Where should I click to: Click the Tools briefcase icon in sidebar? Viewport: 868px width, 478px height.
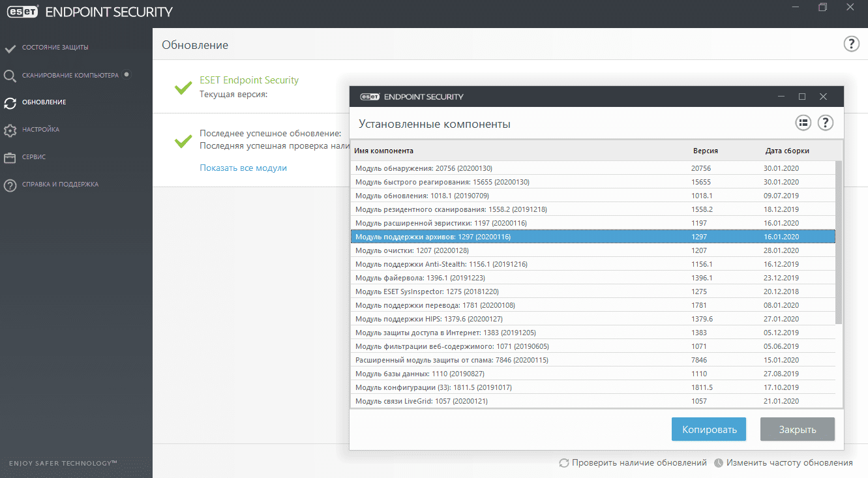[10, 158]
